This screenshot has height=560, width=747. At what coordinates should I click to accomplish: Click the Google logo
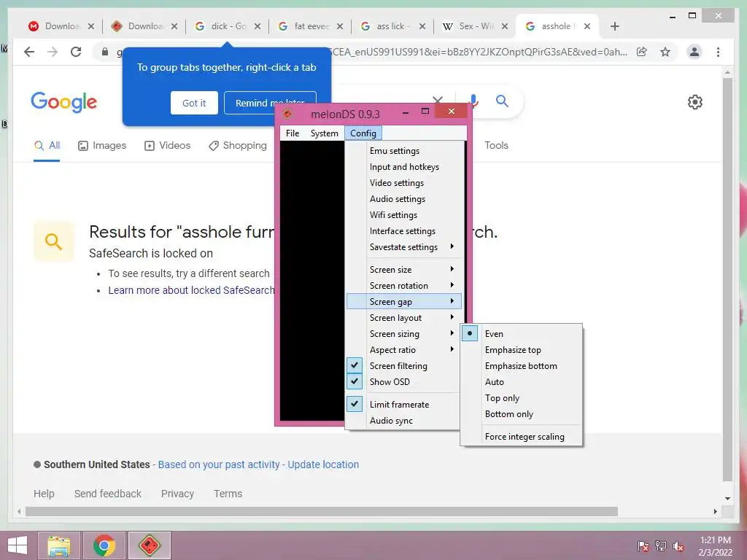click(64, 102)
